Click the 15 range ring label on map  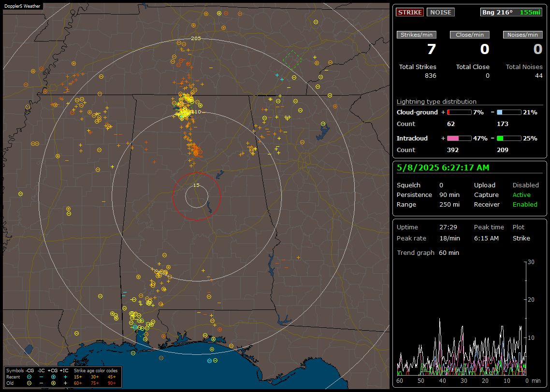[196, 185]
